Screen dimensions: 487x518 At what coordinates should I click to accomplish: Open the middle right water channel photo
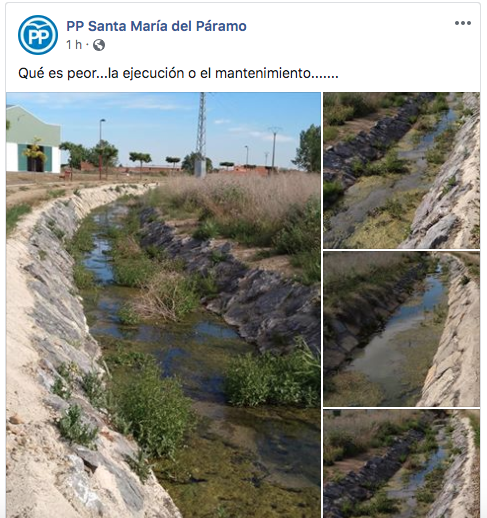(402, 329)
